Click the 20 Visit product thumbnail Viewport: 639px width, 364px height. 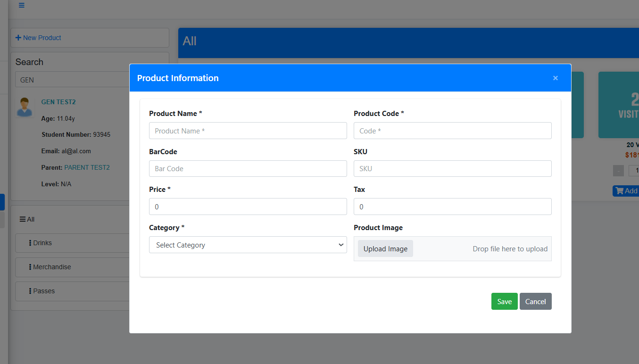619,105
